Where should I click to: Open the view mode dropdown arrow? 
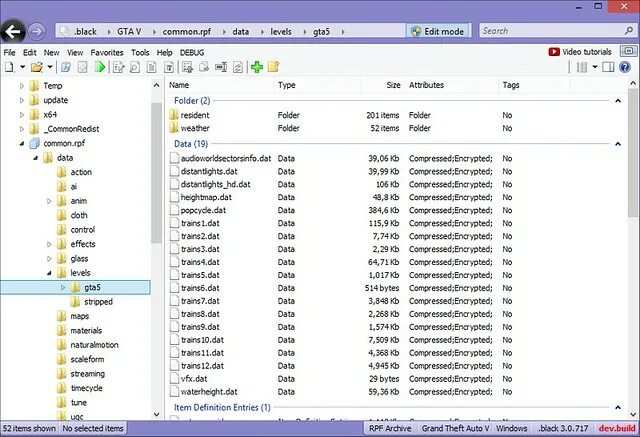(595, 67)
